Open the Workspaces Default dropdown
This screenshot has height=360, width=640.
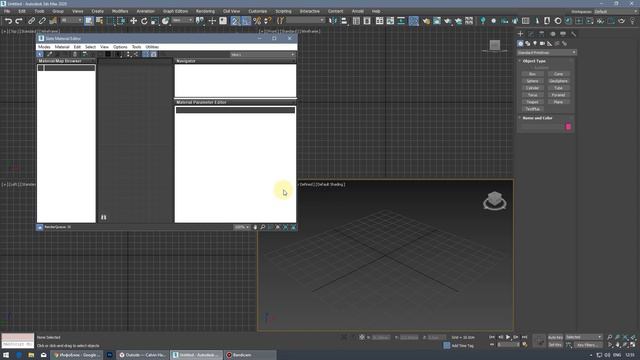click(x=615, y=11)
